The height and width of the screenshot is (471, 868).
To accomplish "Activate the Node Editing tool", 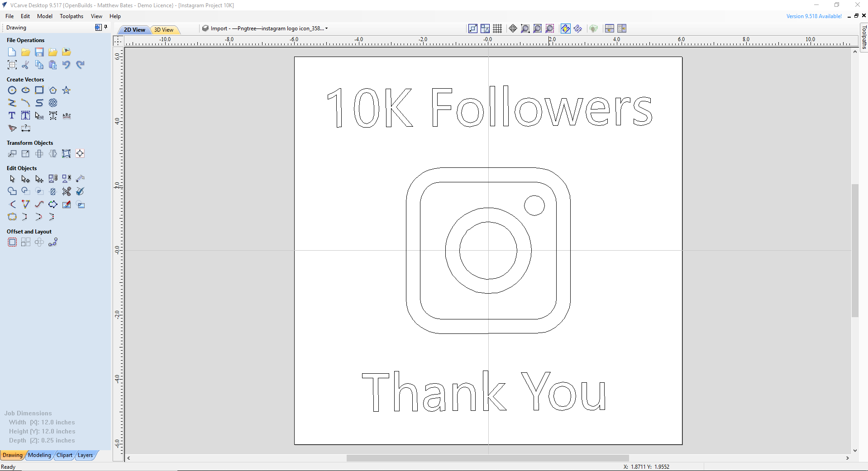I will [26, 179].
